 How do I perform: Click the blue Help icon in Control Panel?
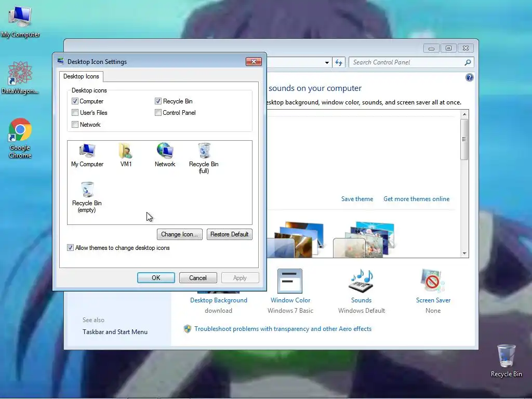(469, 78)
